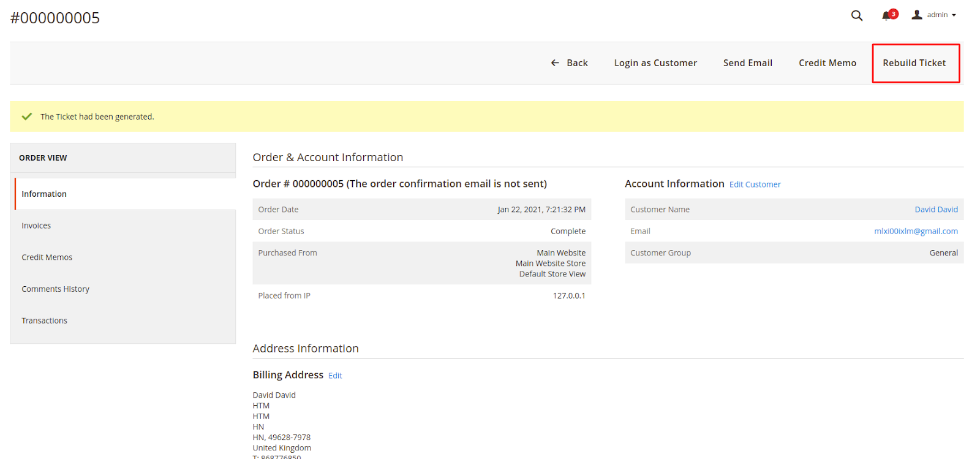Viewport: 980px width, 459px height.
Task: Open the Credit Memo action
Action: pyautogui.click(x=827, y=63)
